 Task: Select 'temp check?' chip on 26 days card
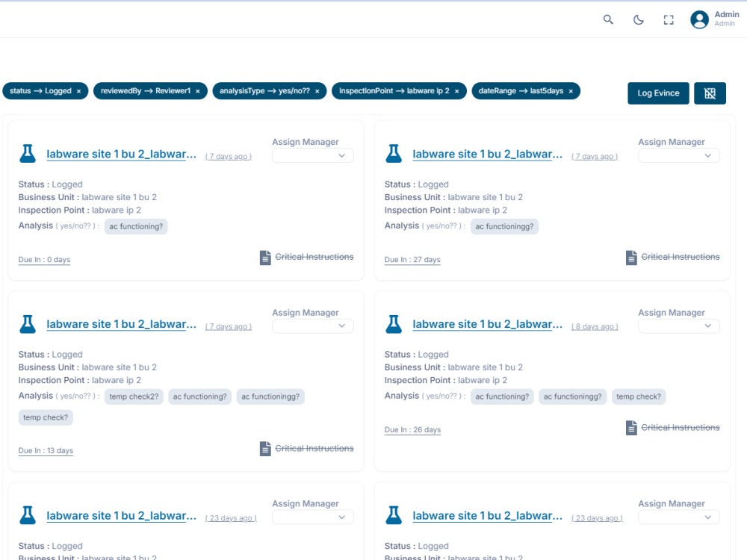[x=639, y=396]
